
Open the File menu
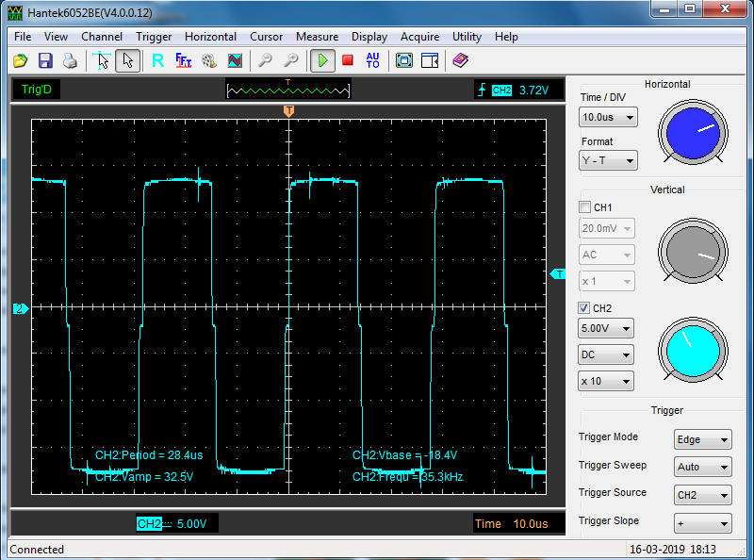click(x=23, y=37)
